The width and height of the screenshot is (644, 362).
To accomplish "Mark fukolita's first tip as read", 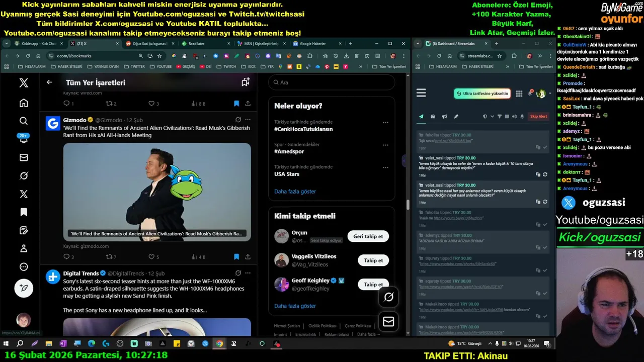I will (545, 147).
